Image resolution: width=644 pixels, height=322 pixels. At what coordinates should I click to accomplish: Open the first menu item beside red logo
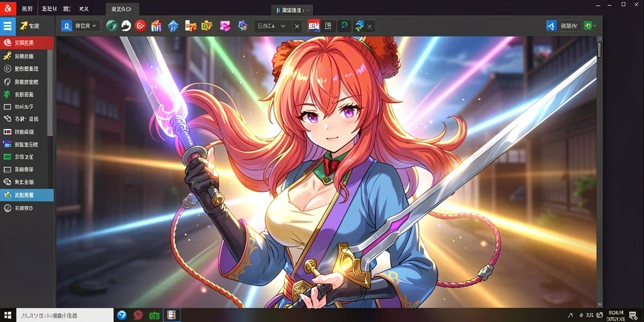(x=28, y=8)
